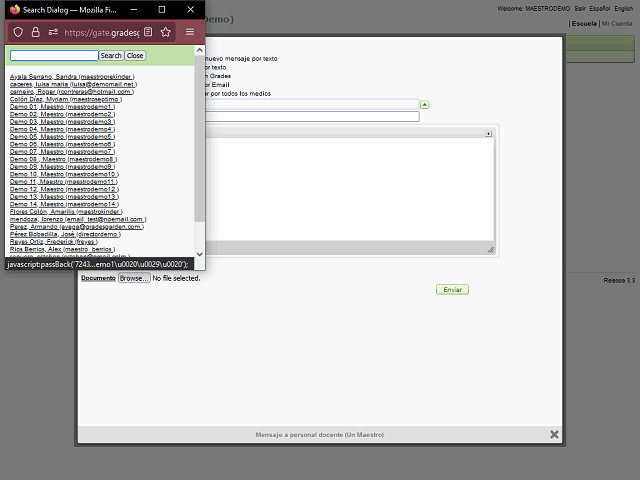This screenshot has width=640, height=480.
Task: Click inside the message body text area
Action: (x=350, y=189)
